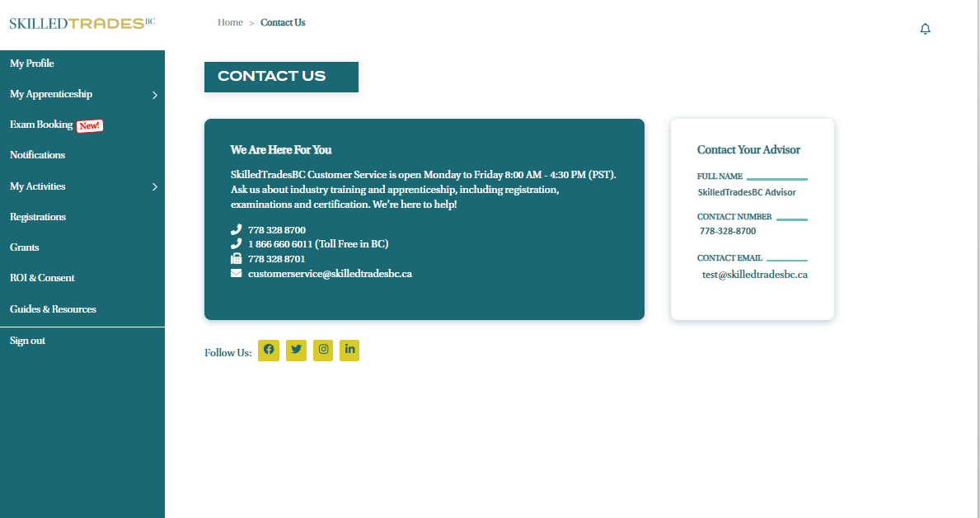
Task: Click the SkilledTradesBC logo
Action: [82, 23]
